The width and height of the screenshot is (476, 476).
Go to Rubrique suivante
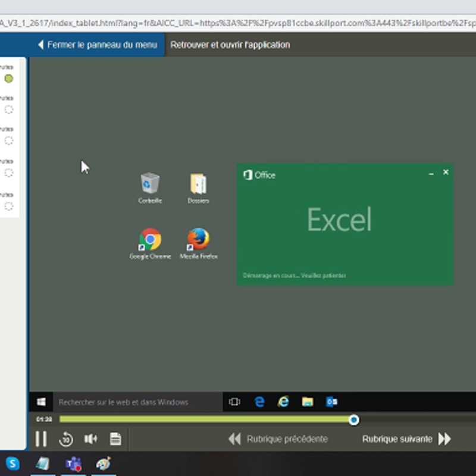[406, 439]
